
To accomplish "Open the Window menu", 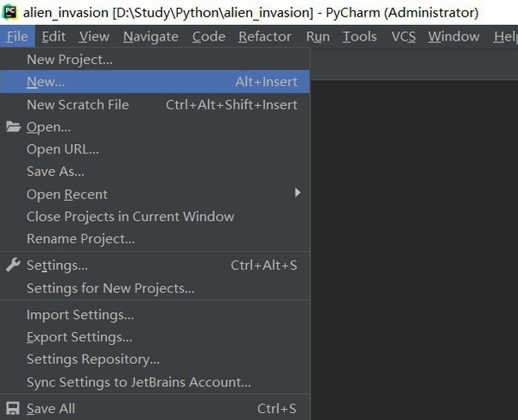I will tap(453, 36).
